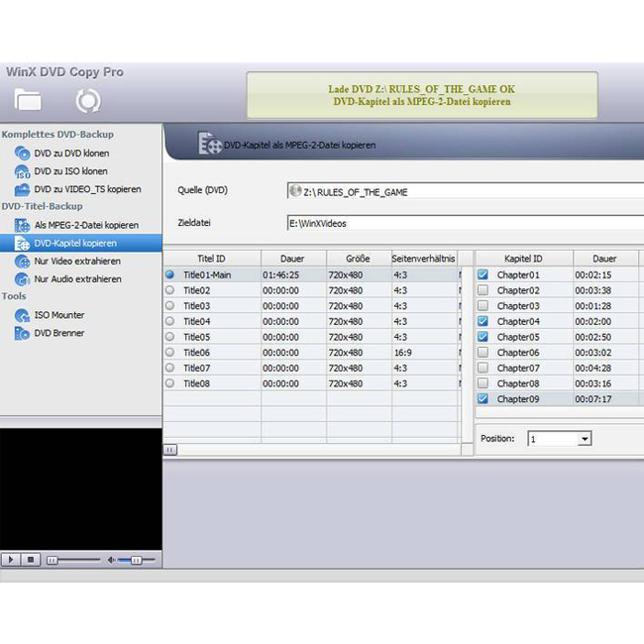Image resolution: width=644 pixels, height=644 pixels.
Task: Select the Title06 radio button
Action: (169, 353)
